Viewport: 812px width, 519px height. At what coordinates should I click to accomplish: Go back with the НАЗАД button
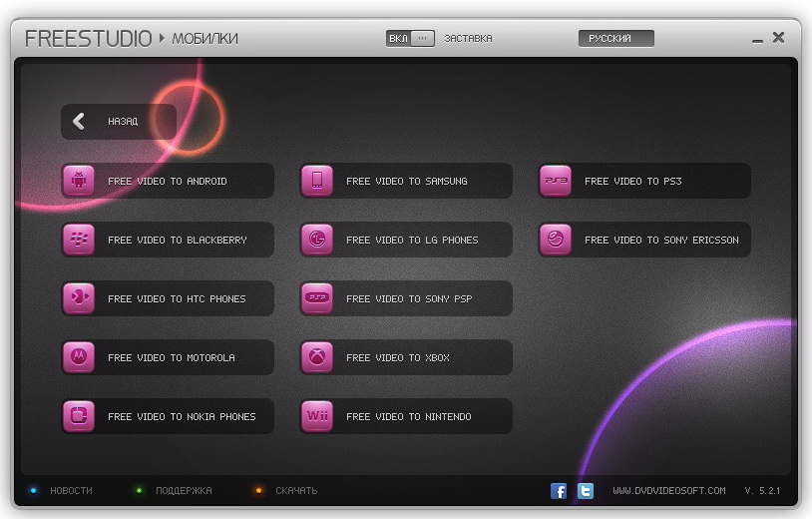tap(119, 122)
